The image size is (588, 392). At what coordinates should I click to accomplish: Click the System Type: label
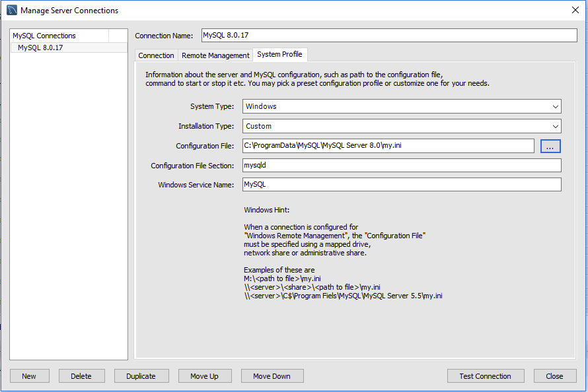(x=212, y=106)
